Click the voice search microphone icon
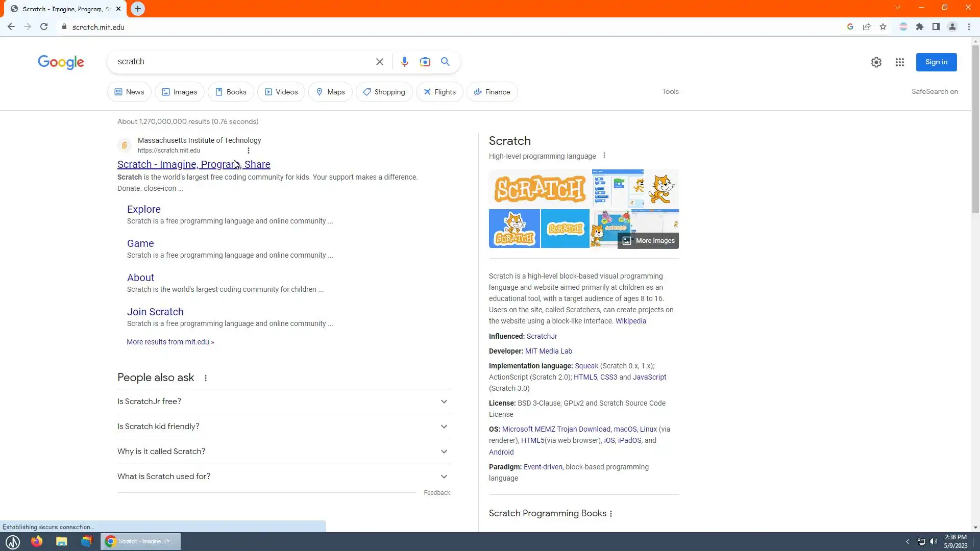 (x=404, y=62)
